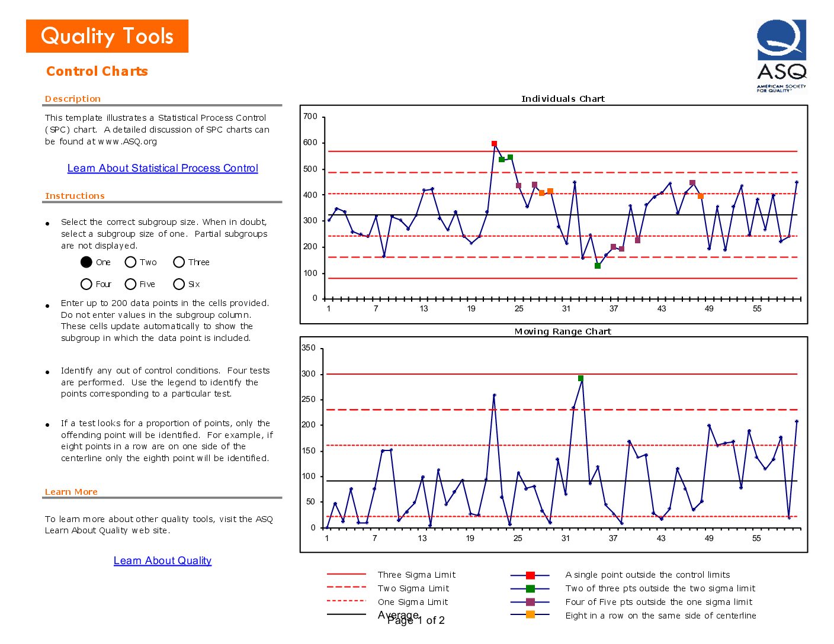Click the One Sigma Limit legend label
Image resolution: width=834 pixels, height=644 pixels.
(x=413, y=602)
